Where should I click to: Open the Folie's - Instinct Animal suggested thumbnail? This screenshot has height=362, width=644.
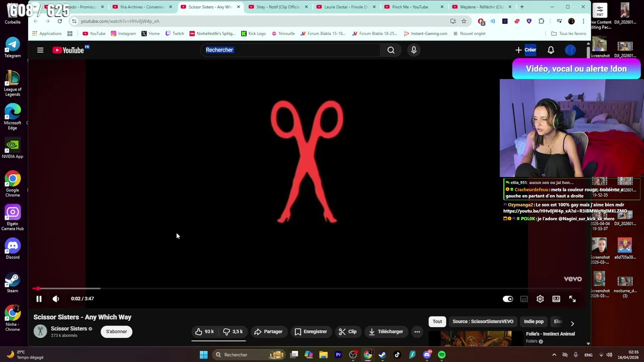pos(476,338)
